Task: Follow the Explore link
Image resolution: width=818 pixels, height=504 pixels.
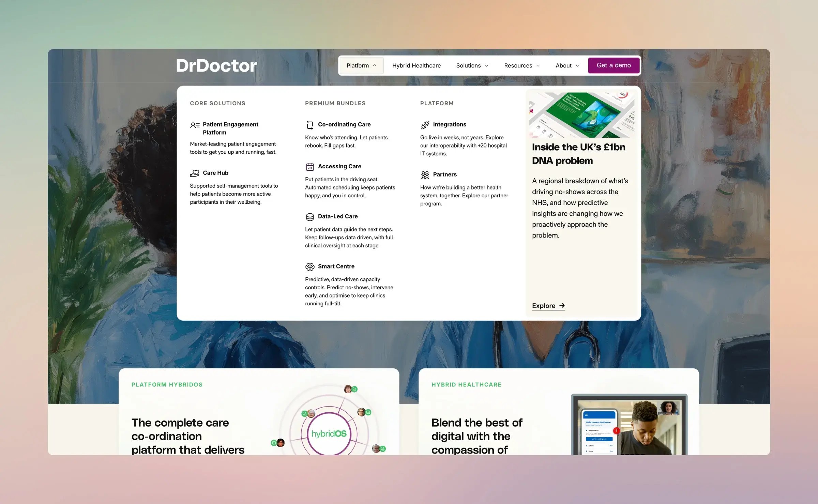Action: coord(547,306)
